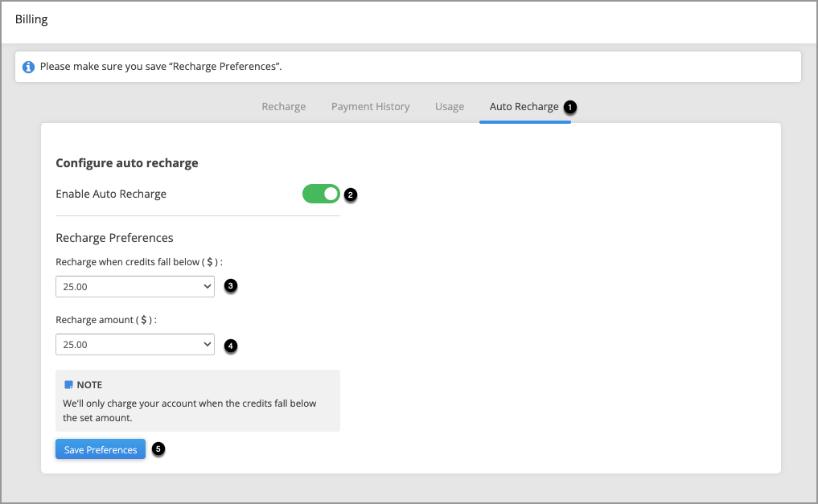Select the Auto Recharge tab
Image resolution: width=818 pixels, height=504 pixels.
[x=524, y=106]
